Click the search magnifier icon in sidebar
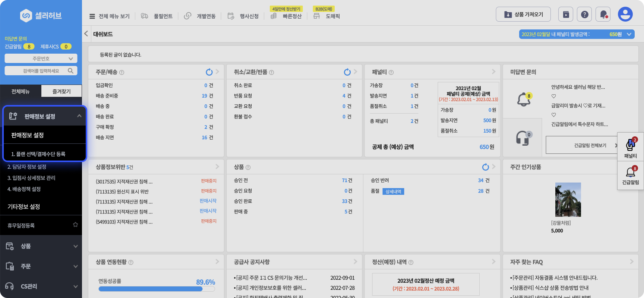This screenshot has height=298, width=644. click(70, 71)
